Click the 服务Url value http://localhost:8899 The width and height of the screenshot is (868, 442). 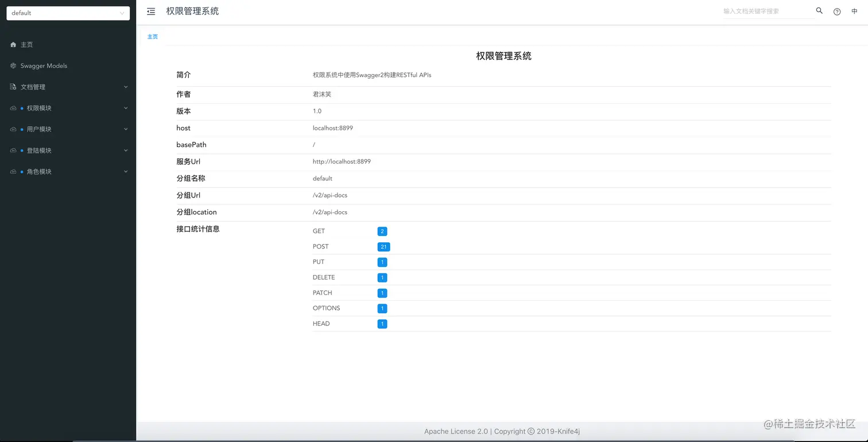[x=342, y=162]
